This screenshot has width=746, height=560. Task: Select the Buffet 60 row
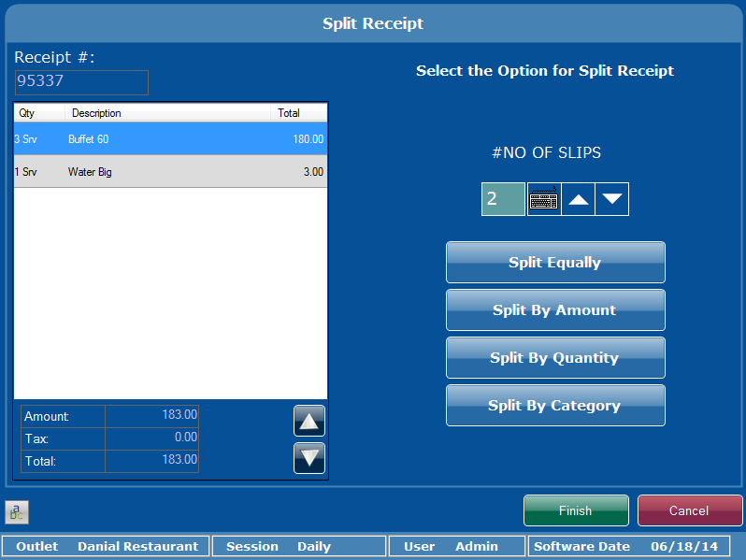[170, 139]
